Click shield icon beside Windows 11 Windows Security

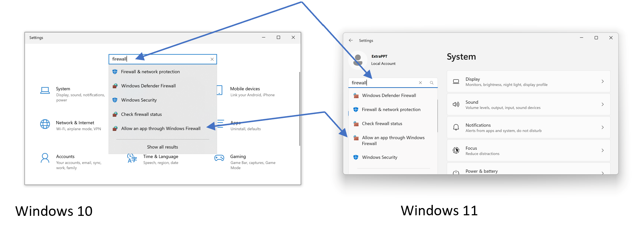click(356, 157)
